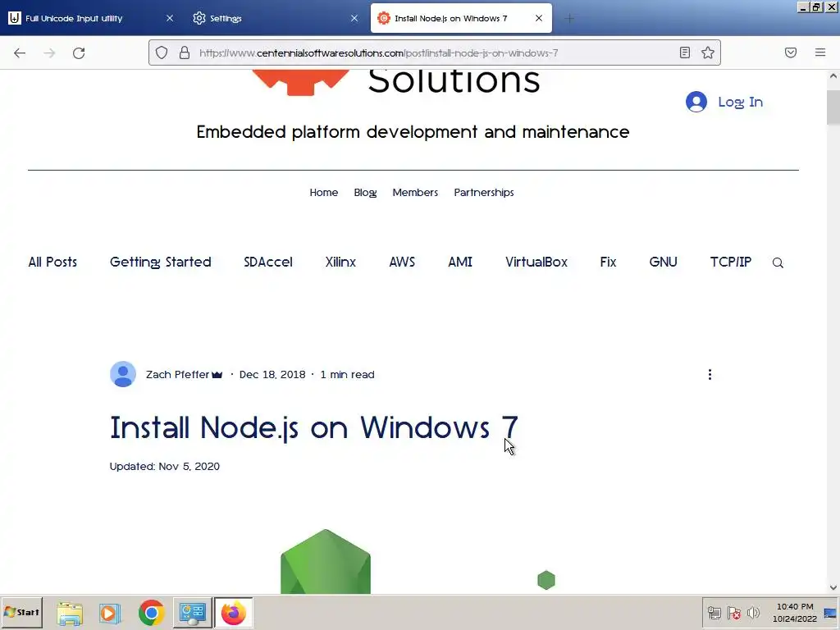Open the Partnerships menu item

pyautogui.click(x=484, y=192)
